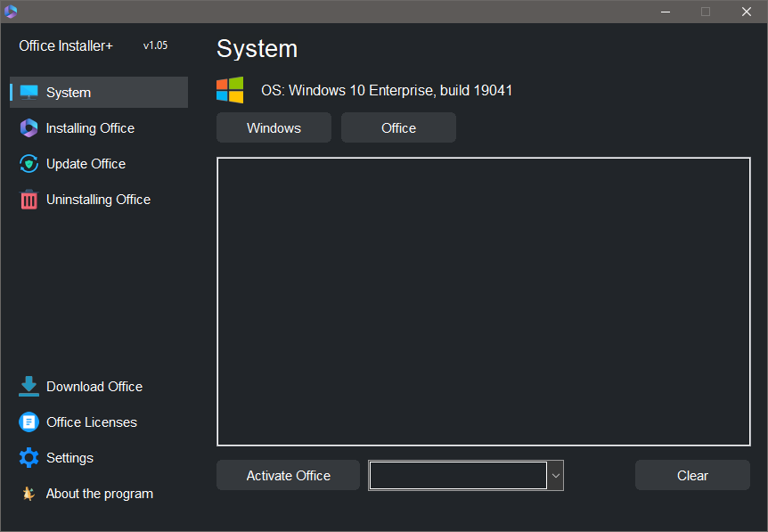Viewport: 768px width, 532px height.
Task: Click the System monitor icon in sidebar
Action: click(29, 93)
